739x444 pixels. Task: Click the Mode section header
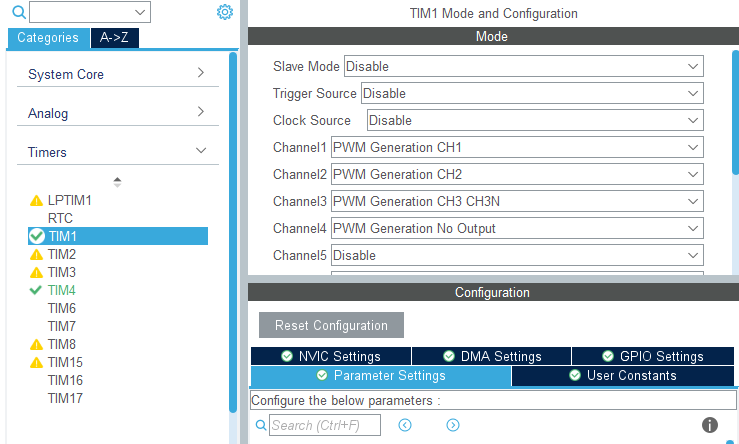(x=493, y=36)
